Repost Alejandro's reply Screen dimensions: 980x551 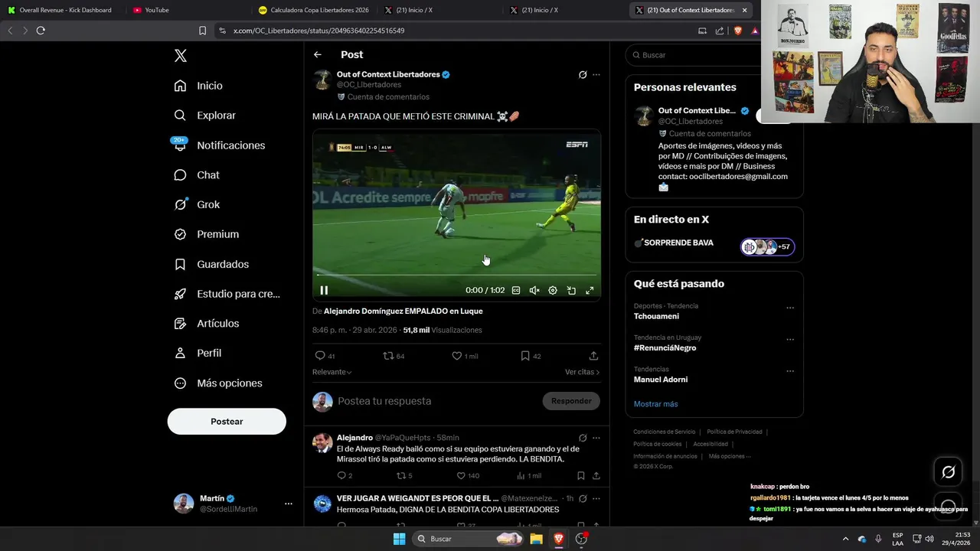click(403, 476)
